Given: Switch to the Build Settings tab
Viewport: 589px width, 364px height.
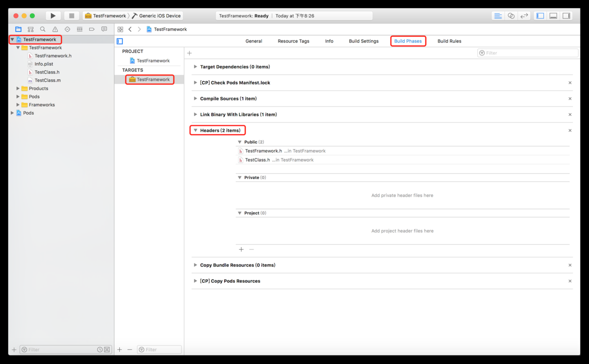Looking at the screenshot, I should coord(363,41).
